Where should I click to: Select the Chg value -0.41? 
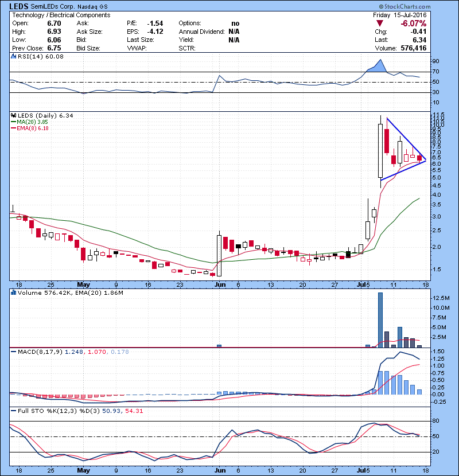coord(419,32)
